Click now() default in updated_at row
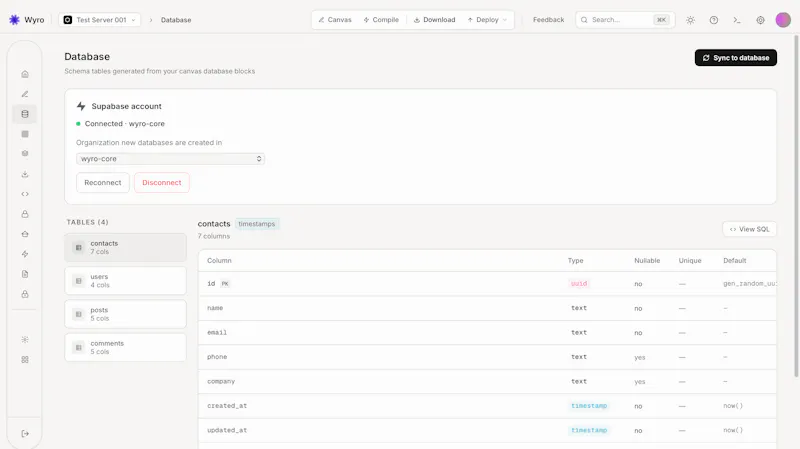The width and height of the screenshot is (800, 449). coord(733,431)
